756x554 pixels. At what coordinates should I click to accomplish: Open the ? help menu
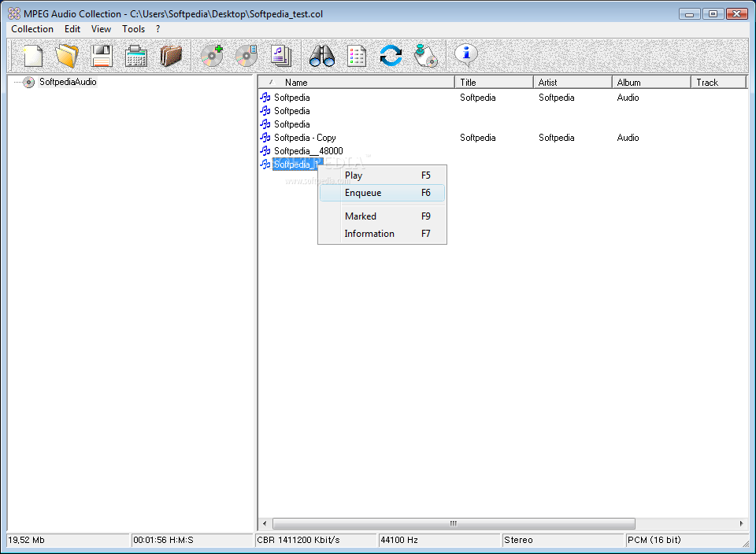tap(157, 29)
